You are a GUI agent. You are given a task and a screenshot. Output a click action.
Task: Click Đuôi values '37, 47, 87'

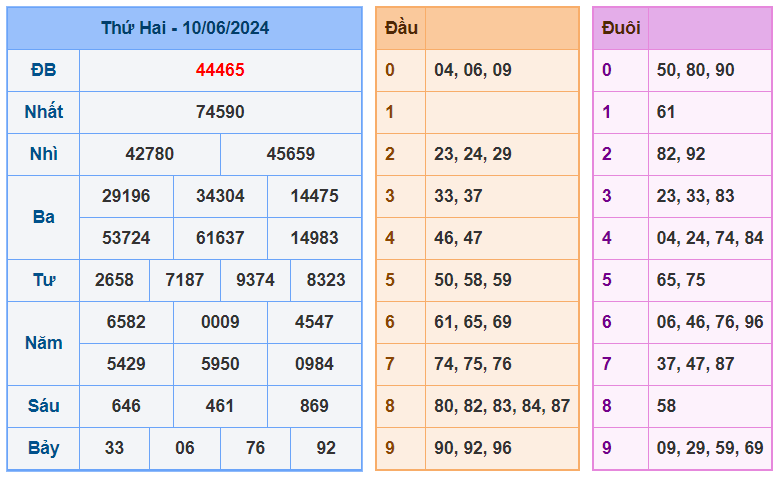click(695, 364)
